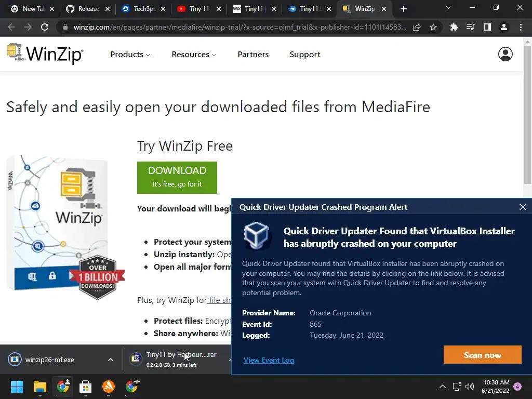The width and height of the screenshot is (532, 399).
Task: Click the address bar URL field
Action: pyautogui.click(x=240, y=27)
